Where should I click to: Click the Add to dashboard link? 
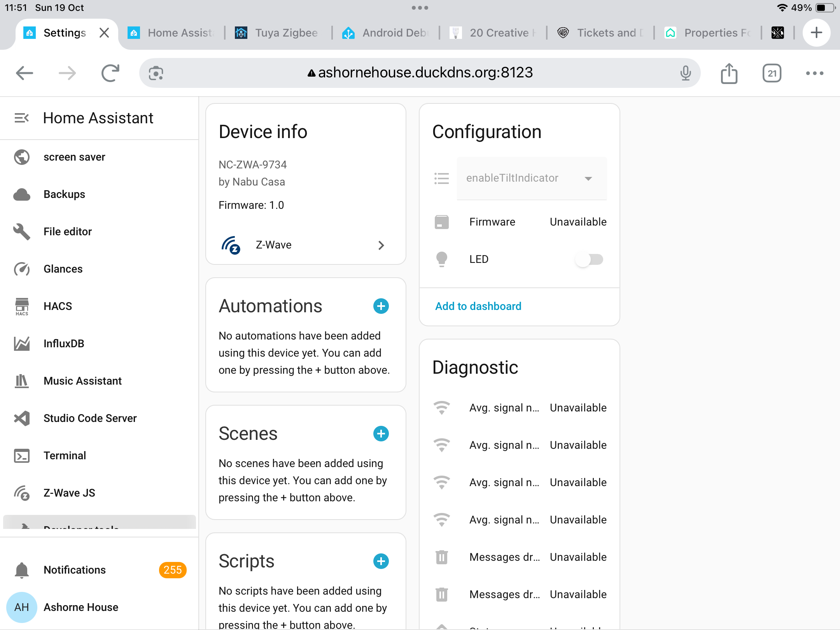pyautogui.click(x=478, y=306)
